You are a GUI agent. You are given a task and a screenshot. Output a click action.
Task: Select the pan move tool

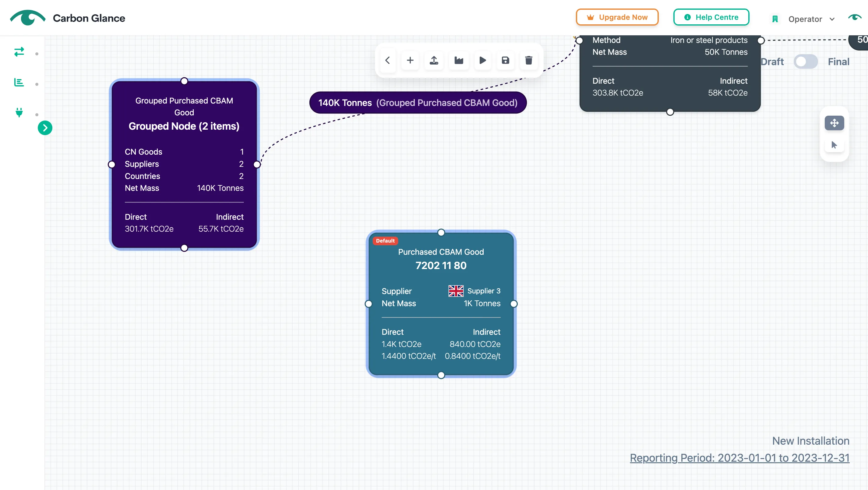834,123
